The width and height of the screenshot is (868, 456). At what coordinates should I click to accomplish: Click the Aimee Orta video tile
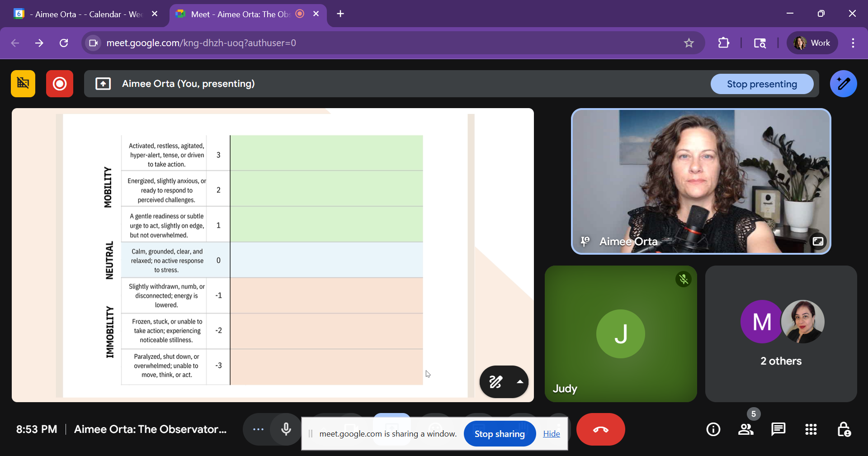click(x=701, y=181)
